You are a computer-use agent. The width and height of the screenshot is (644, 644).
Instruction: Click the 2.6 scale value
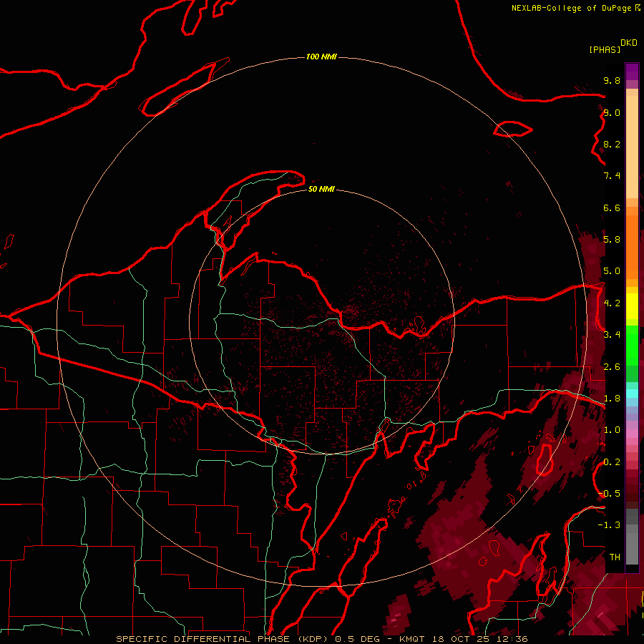612,367
